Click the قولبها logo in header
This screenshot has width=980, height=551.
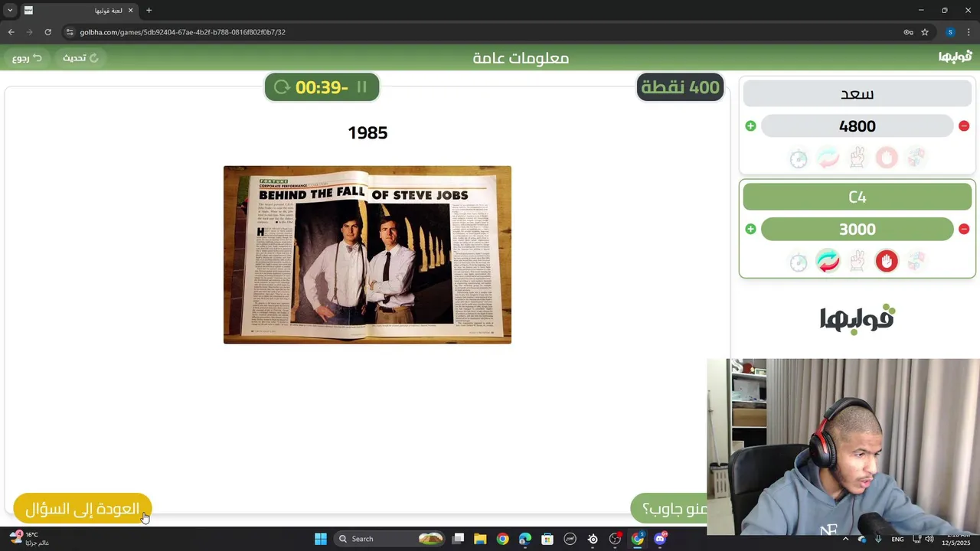(955, 57)
